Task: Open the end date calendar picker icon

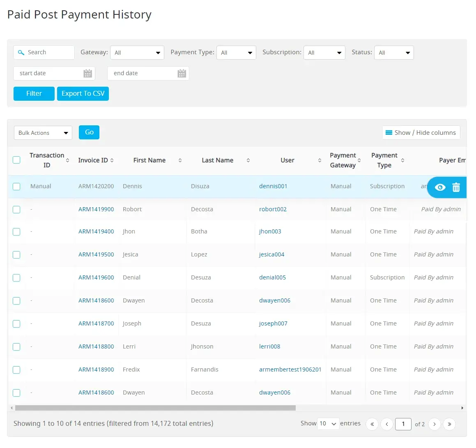Action: pyautogui.click(x=182, y=74)
